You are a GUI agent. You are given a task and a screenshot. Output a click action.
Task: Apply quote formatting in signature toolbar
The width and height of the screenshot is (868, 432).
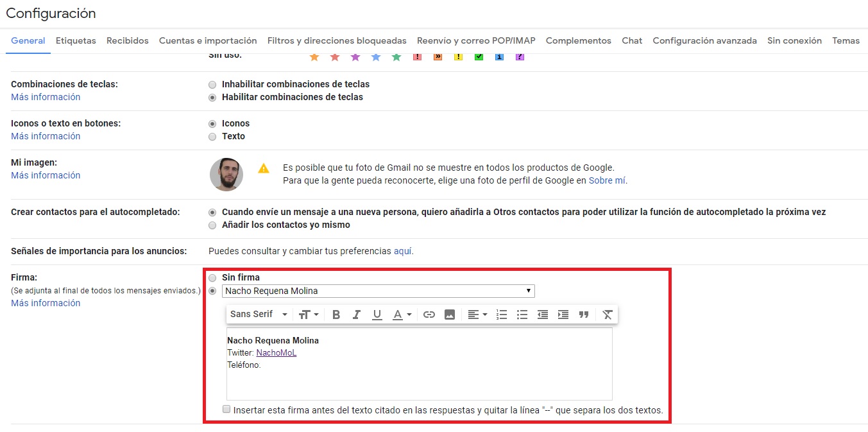click(x=584, y=315)
